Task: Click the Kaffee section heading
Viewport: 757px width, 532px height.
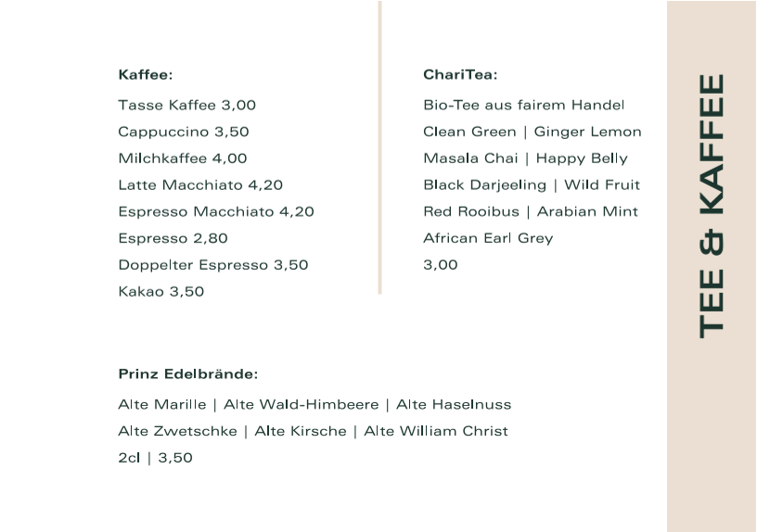Action: [x=146, y=75]
